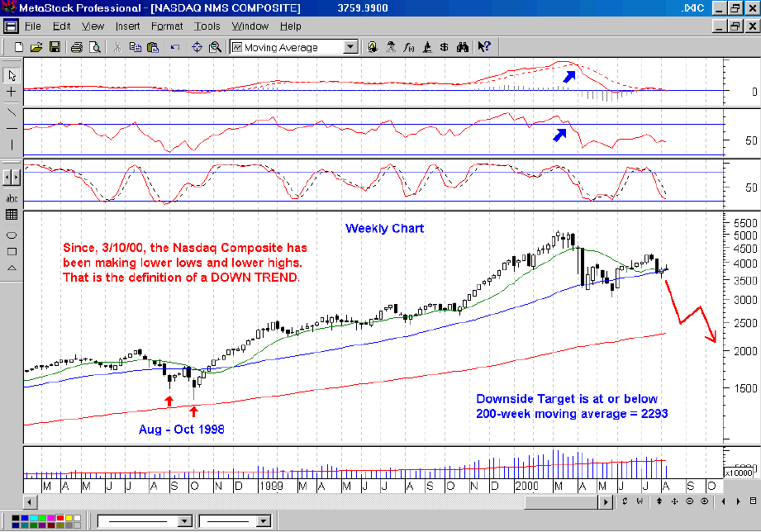
Task: Expand the first line style dropdown
Action: click(184, 521)
